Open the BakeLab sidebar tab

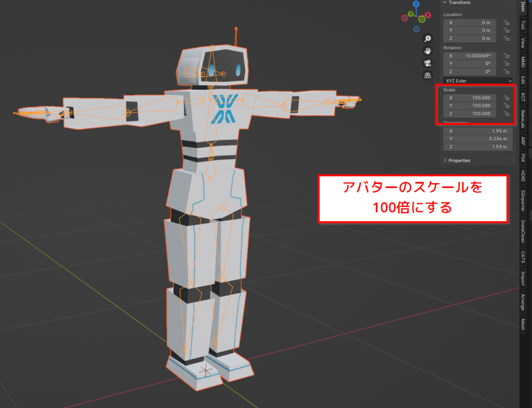[x=523, y=119]
